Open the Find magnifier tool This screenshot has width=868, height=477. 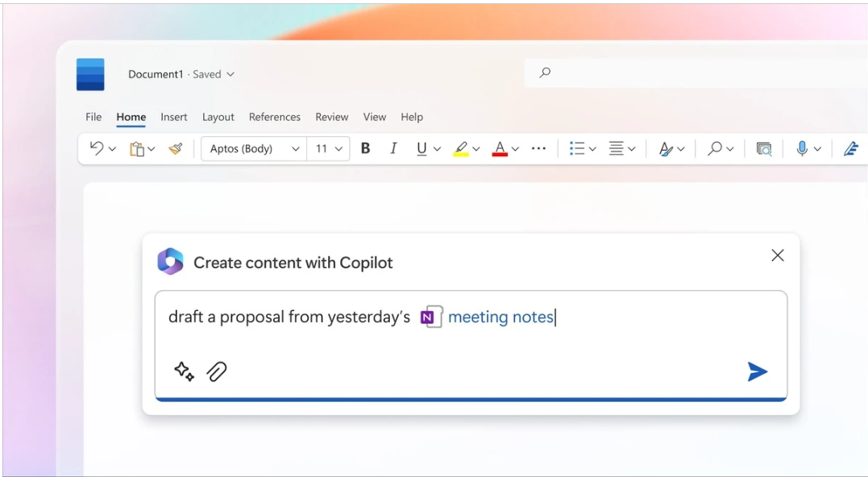(x=715, y=148)
